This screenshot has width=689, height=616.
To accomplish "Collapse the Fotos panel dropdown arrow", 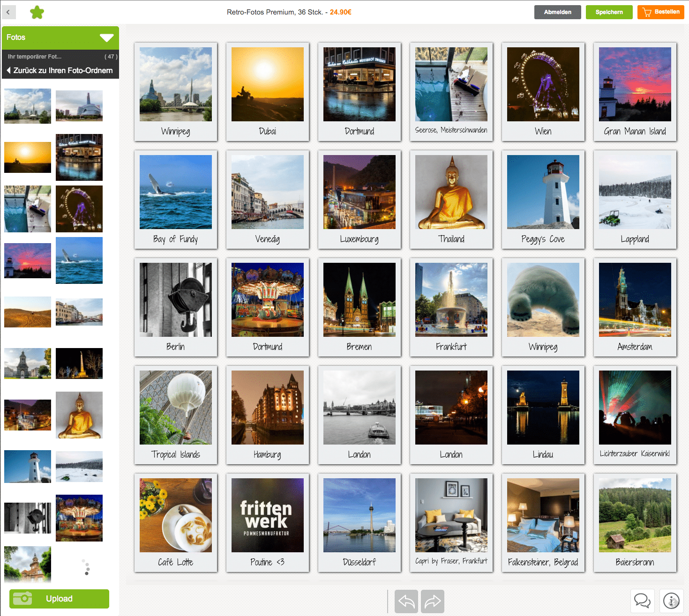I will [x=107, y=37].
